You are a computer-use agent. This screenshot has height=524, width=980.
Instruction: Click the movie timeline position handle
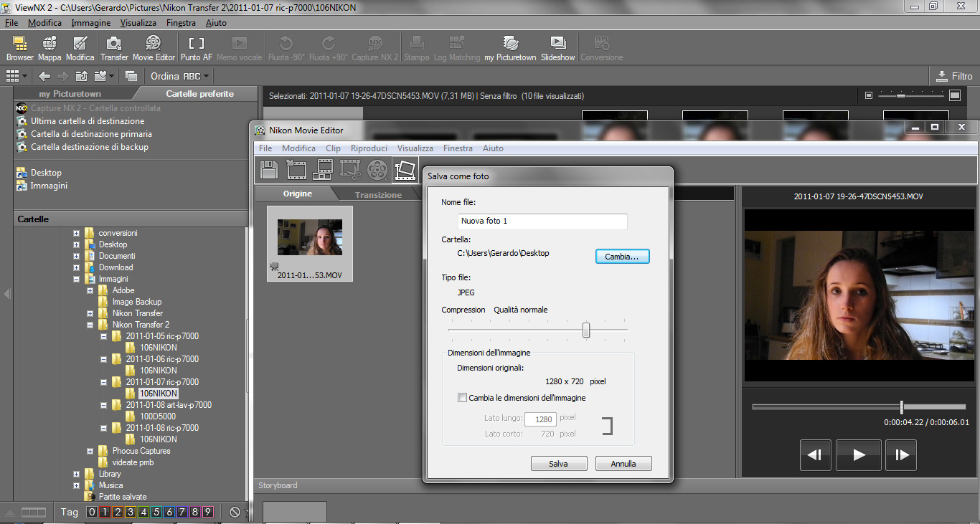point(902,407)
